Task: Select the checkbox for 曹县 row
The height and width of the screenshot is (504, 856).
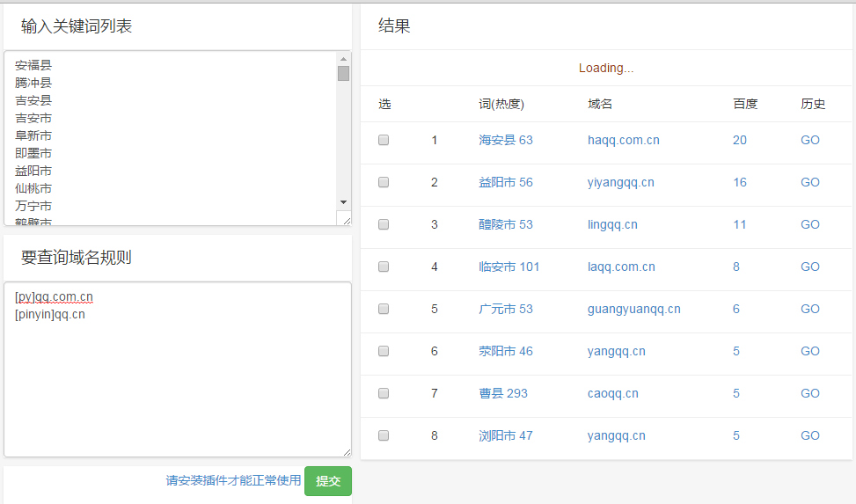Action: point(384,393)
